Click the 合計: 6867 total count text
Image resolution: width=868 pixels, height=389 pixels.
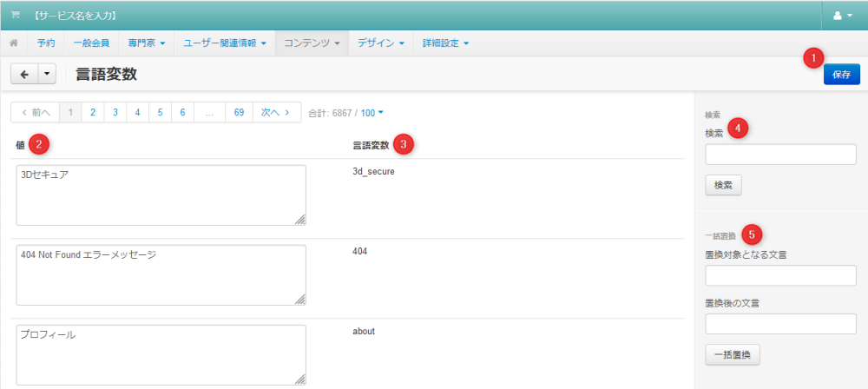330,113
